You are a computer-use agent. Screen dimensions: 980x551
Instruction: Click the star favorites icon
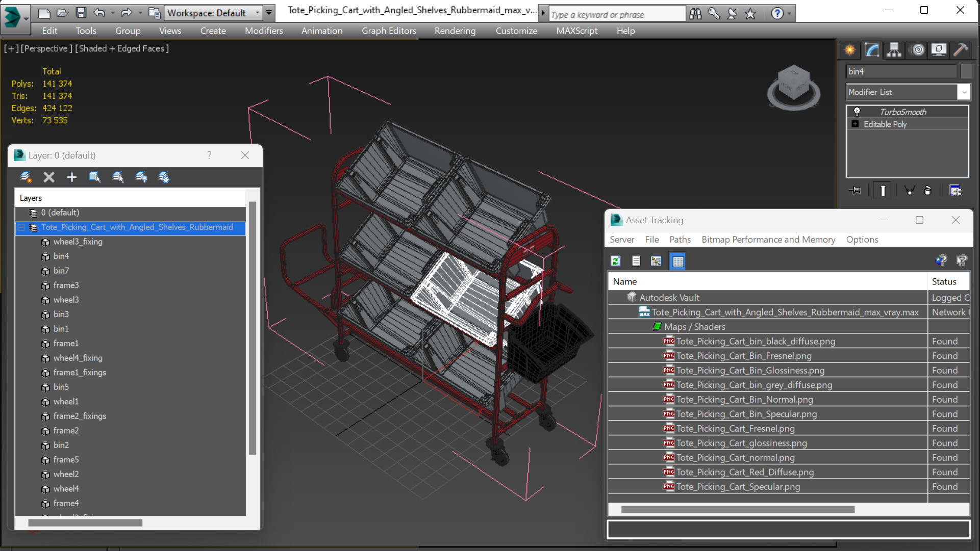(750, 13)
